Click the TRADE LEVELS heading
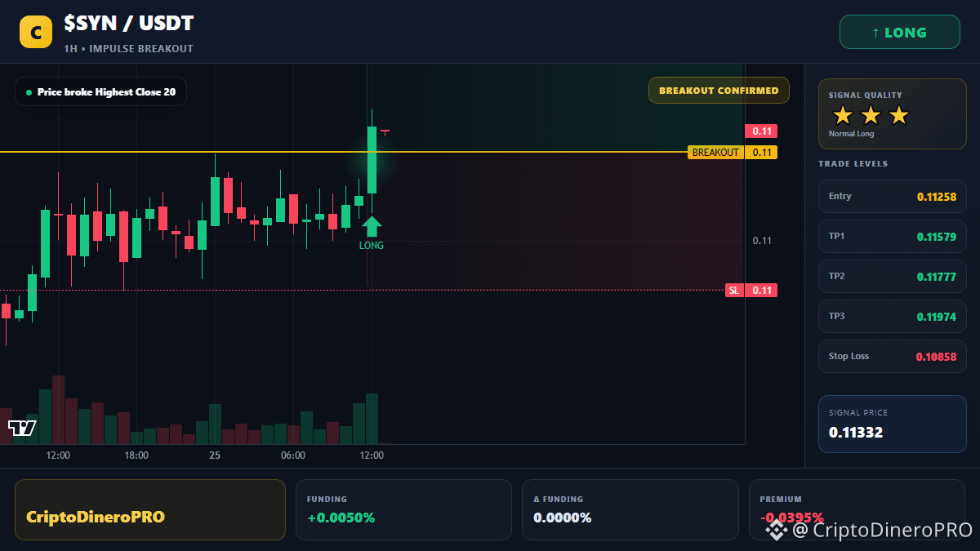The height and width of the screenshot is (551, 980). [x=853, y=164]
